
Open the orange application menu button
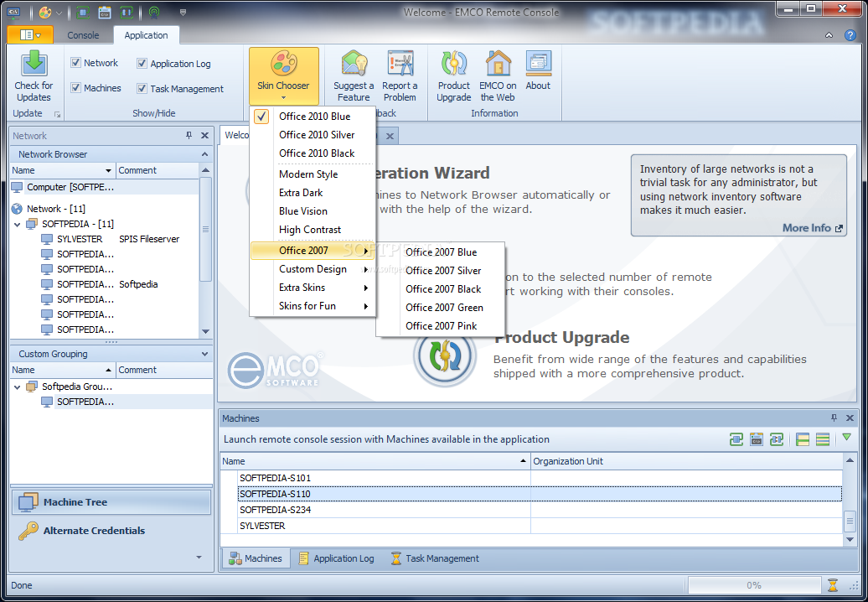30,35
